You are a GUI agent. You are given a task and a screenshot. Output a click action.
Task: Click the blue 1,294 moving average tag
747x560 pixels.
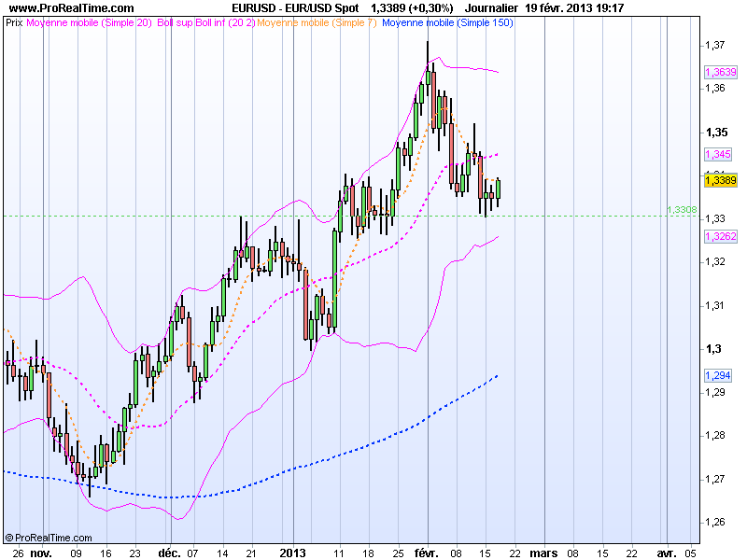point(717,375)
